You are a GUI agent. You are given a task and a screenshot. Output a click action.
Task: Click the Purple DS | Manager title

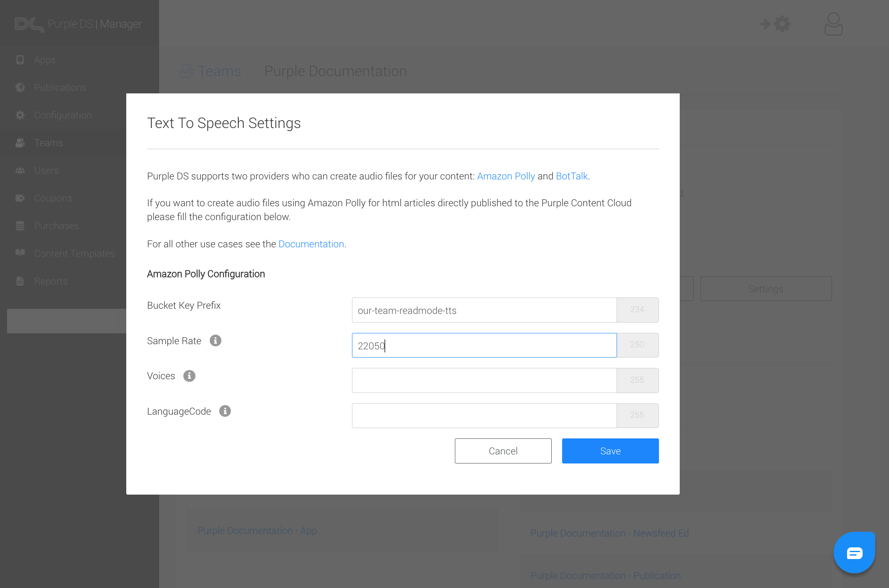pos(95,24)
